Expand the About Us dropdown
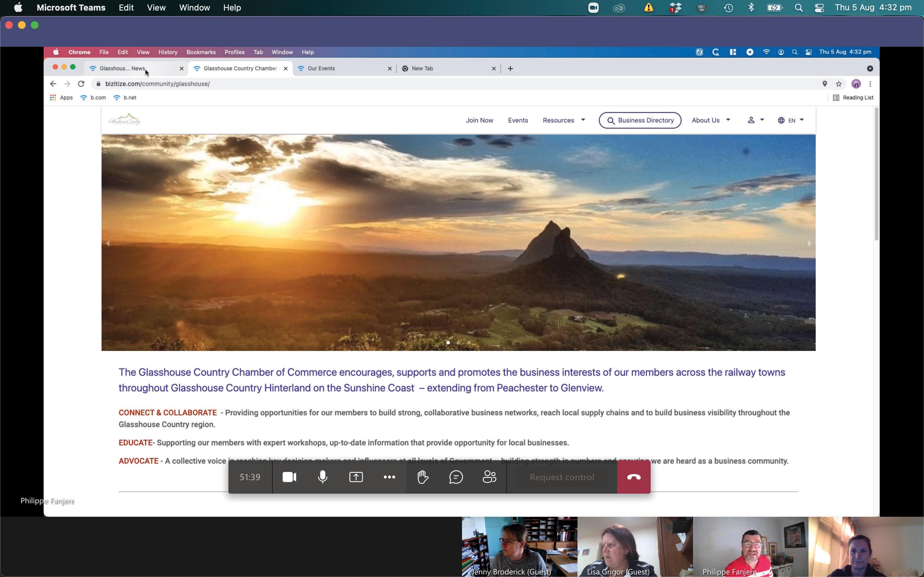 711,120
